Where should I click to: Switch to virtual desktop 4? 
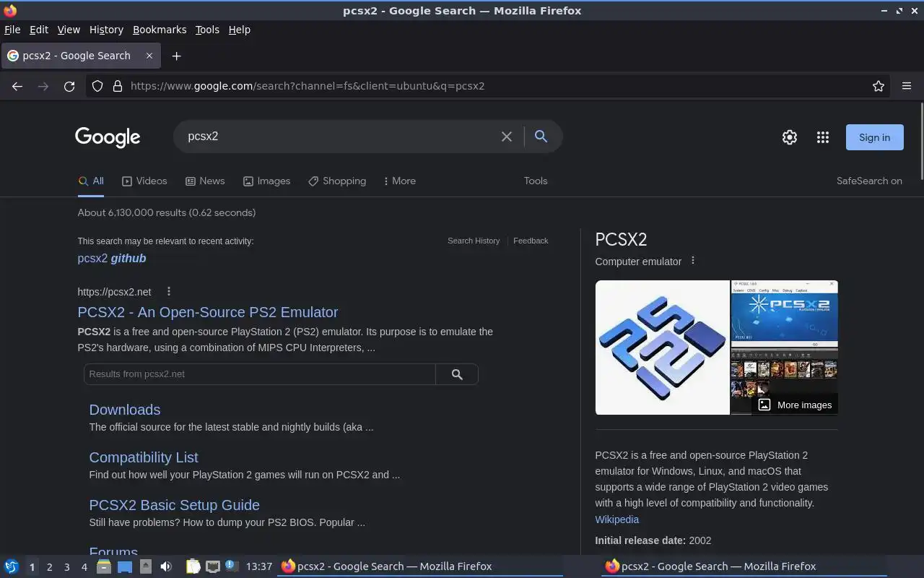[84, 567]
